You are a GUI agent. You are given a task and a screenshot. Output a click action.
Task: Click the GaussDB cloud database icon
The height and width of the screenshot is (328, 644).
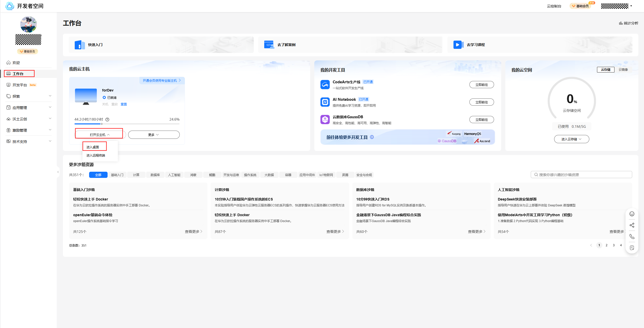[x=325, y=120]
